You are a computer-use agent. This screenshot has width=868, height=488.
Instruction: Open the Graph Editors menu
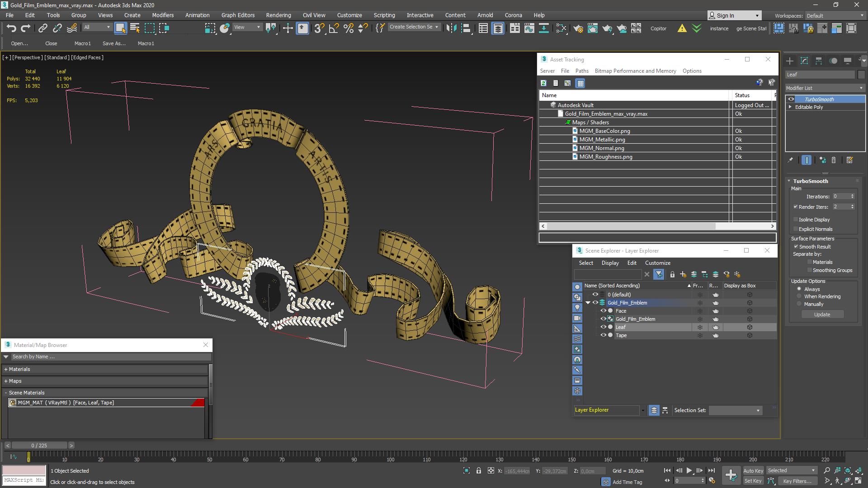(x=238, y=15)
